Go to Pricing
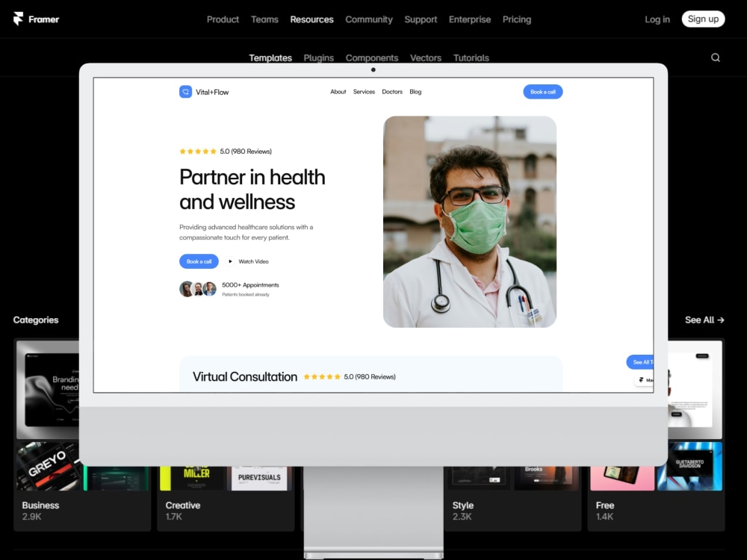747x560 pixels. tap(516, 19)
